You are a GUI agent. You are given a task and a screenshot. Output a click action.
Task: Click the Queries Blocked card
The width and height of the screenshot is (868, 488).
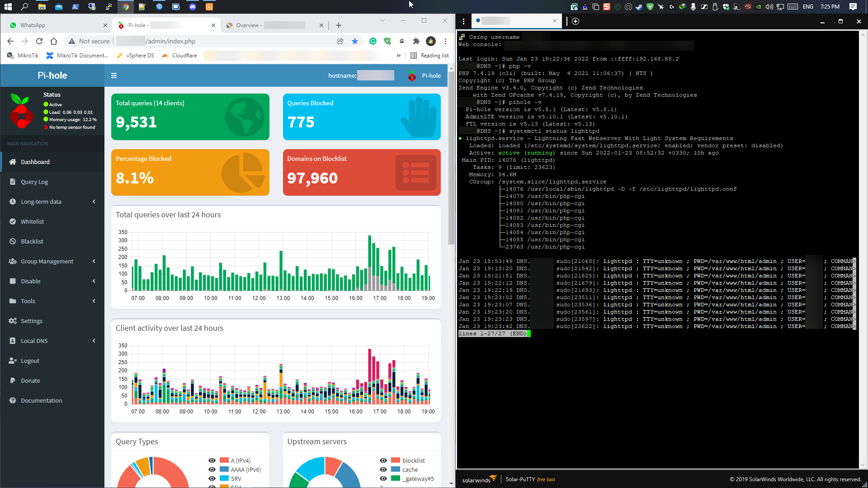(x=362, y=117)
